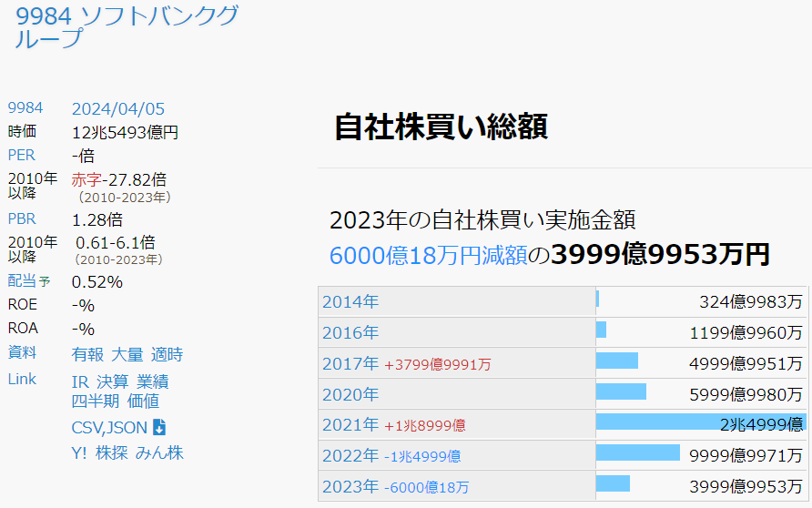Viewport: 812px width, 508px height.
Task: Click the 4999億9951万 value
Action: (x=746, y=363)
